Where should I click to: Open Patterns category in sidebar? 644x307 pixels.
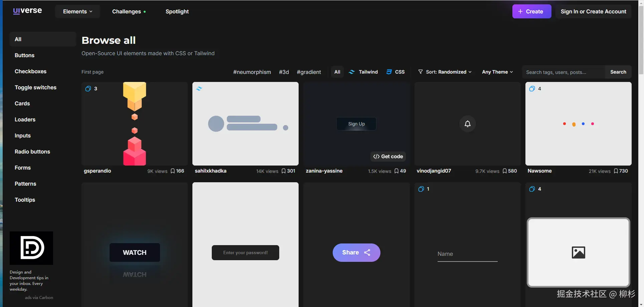[x=43, y=184]
